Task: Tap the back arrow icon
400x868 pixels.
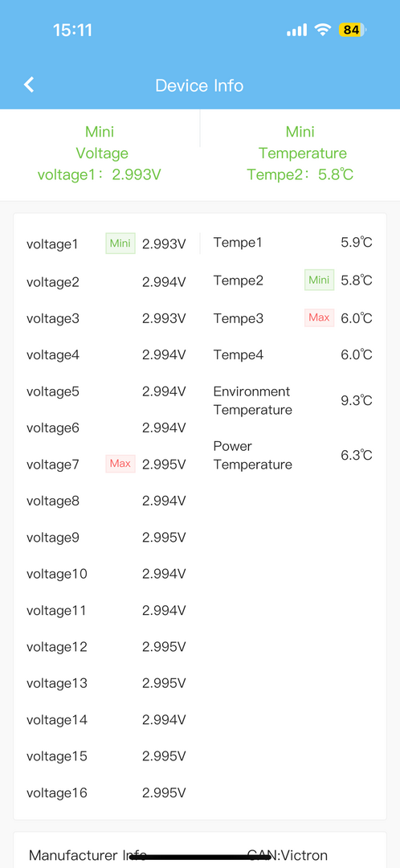Action: [x=29, y=84]
